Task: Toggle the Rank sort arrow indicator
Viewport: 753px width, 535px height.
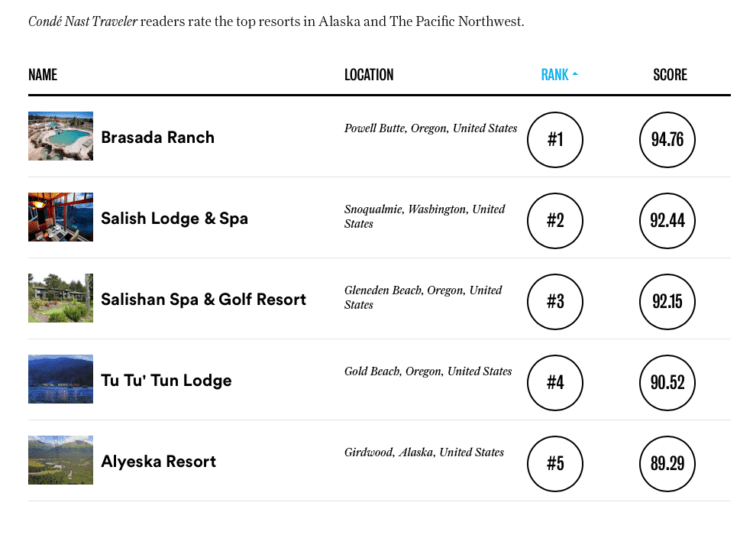Action: click(575, 75)
